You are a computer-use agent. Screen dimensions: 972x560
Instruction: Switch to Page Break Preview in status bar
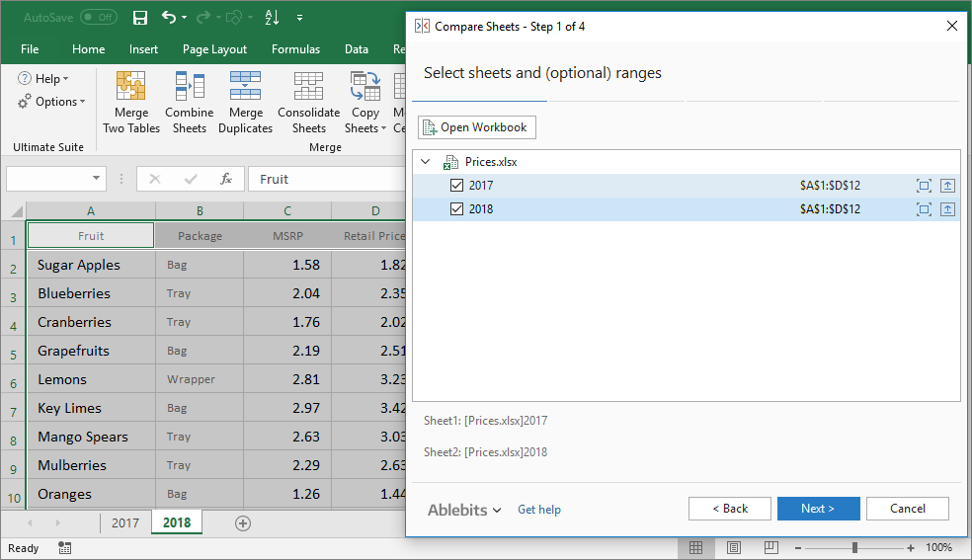(771, 547)
